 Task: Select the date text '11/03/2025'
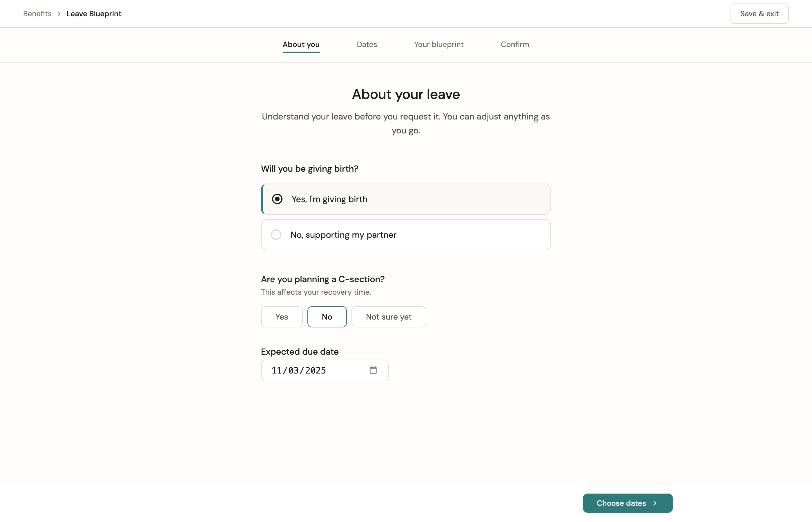click(x=299, y=370)
